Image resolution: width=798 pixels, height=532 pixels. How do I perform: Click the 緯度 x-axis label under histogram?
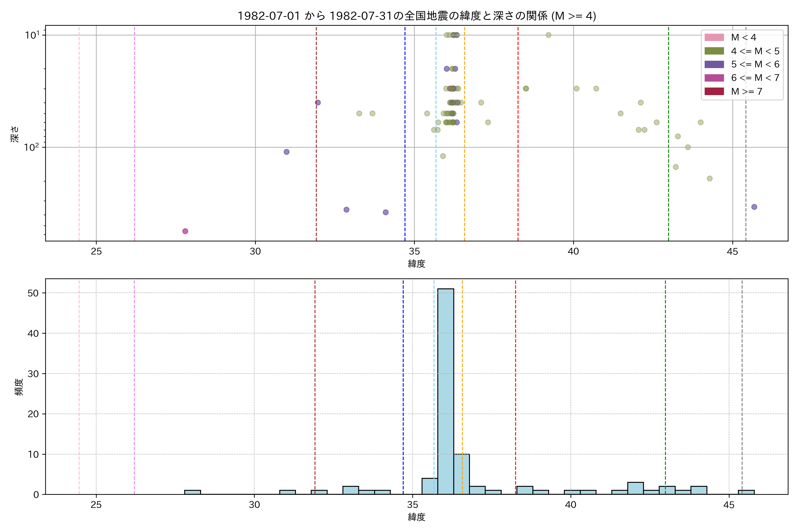click(416, 517)
